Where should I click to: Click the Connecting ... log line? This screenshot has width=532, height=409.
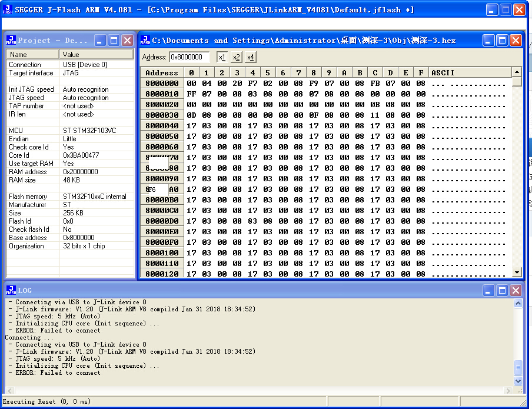(x=29, y=337)
